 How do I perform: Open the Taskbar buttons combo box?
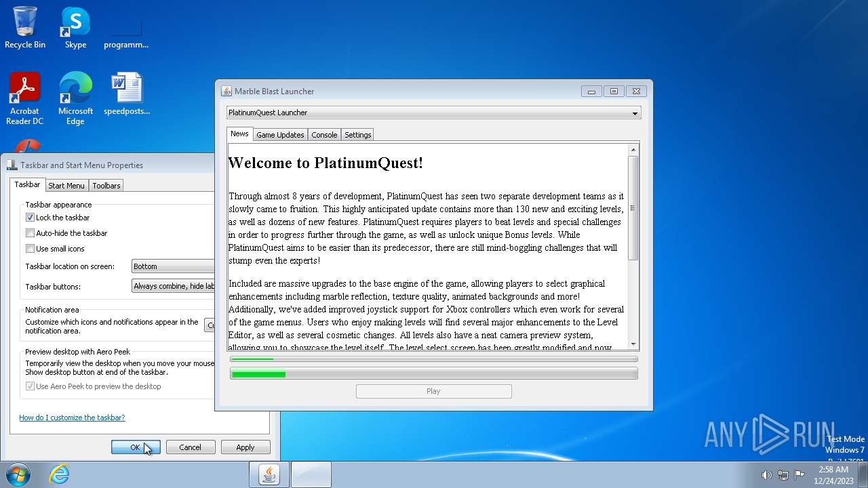tap(173, 286)
